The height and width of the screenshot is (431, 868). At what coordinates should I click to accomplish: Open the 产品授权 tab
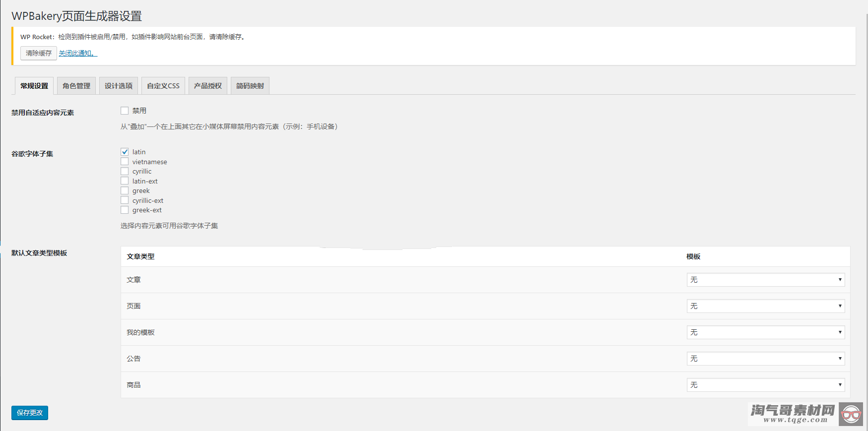[x=208, y=86]
